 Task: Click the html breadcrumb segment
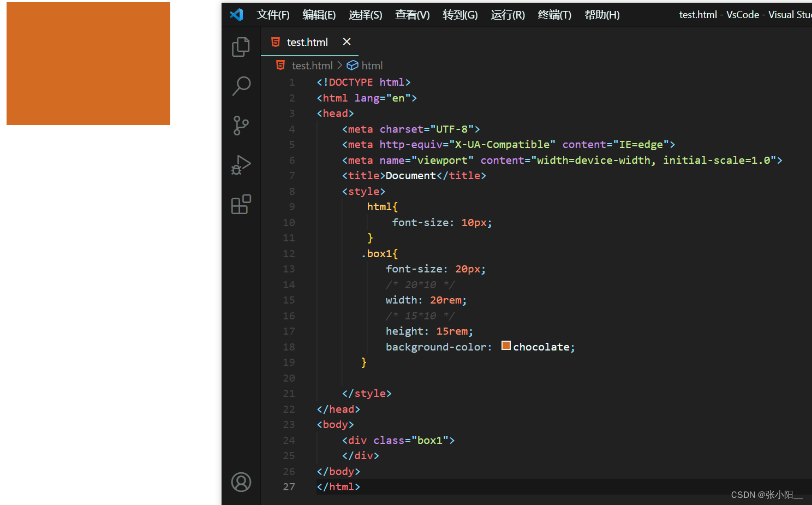[372, 66]
